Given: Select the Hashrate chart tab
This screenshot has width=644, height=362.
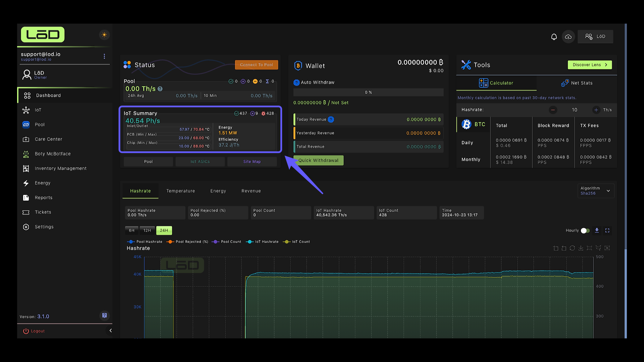Looking at the screenshot, I should [140, 191].
